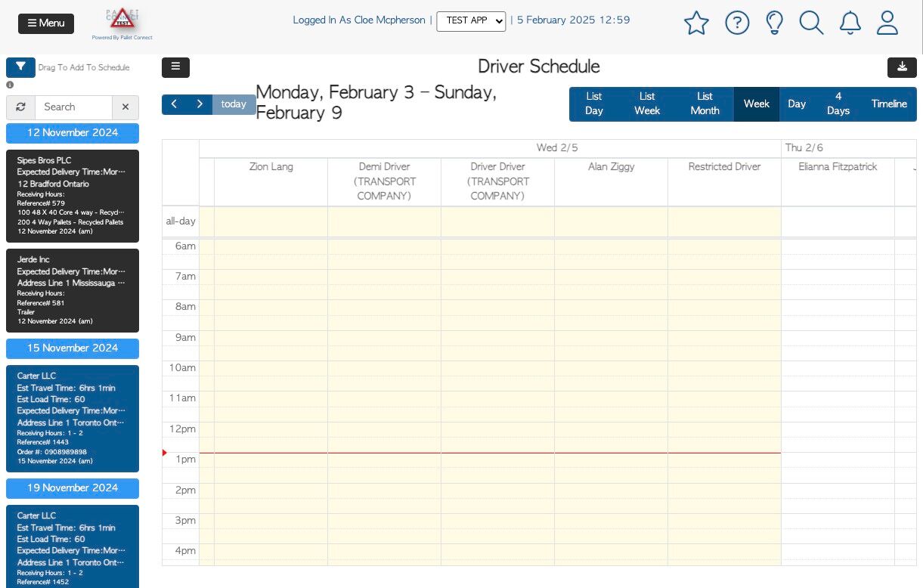Click Alan Ziggy column header
Screen dimensions: 923x588
pos(611,167)
